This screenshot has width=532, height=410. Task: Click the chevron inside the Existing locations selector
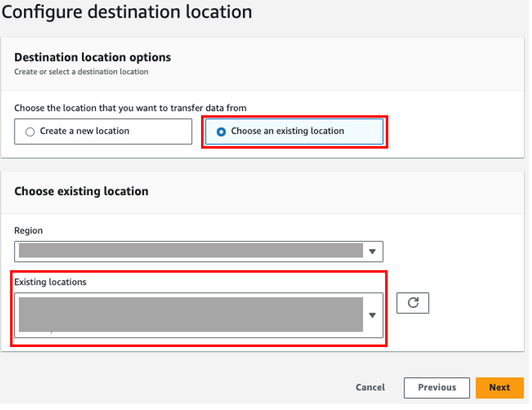(x=372, y=314)
